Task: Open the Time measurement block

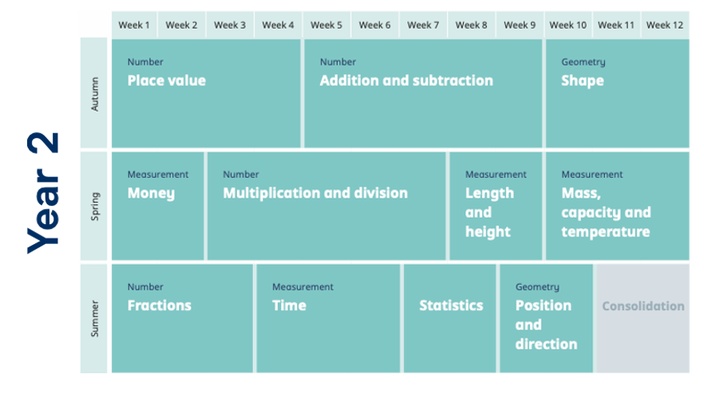Action: (x=328, y=318)
